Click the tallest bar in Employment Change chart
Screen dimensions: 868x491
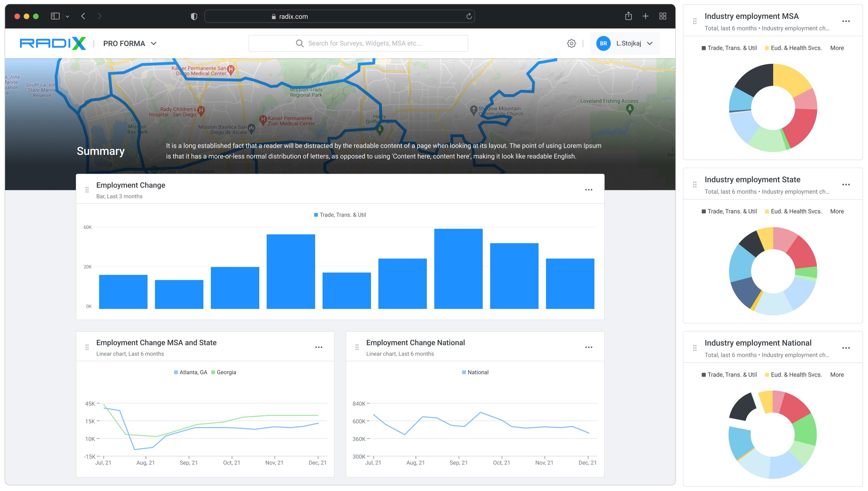(x=458, y=269)
